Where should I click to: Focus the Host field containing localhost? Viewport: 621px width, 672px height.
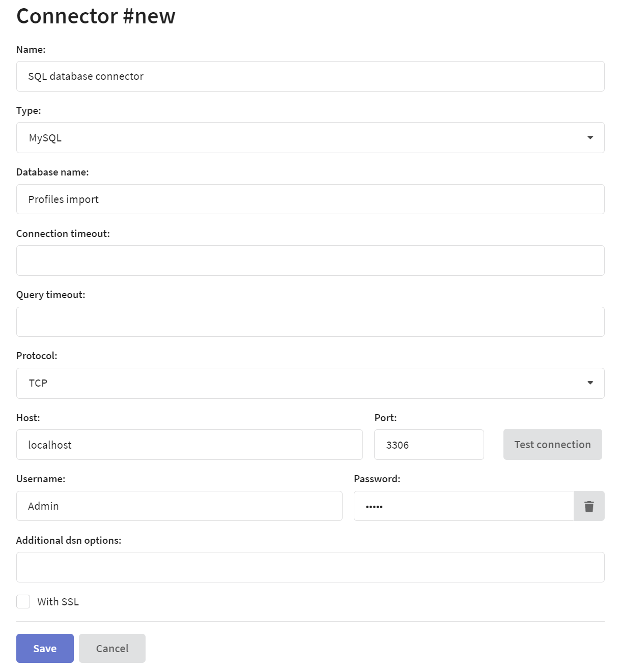tap(189, 445)
